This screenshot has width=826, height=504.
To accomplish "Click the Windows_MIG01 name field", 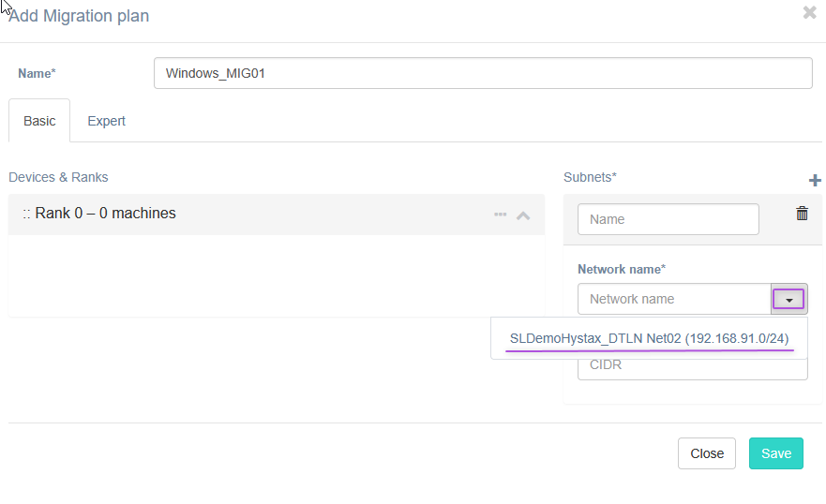I will (x=482, y=73).
